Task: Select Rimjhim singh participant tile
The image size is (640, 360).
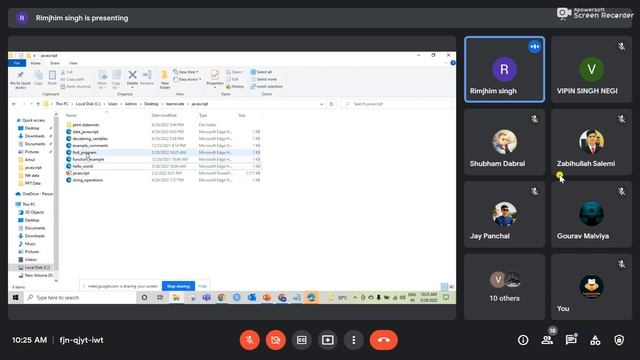Action: tap(504, 69)
